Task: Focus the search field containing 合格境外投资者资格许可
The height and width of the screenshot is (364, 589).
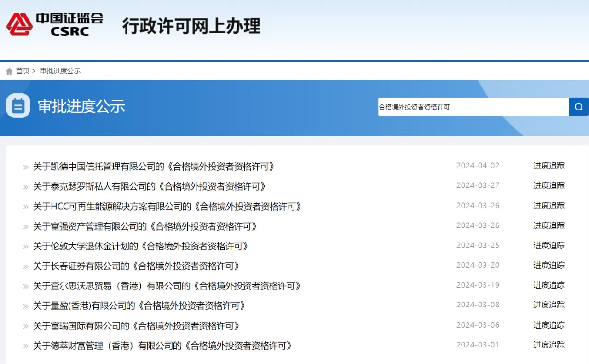Action: coord(473,107)
